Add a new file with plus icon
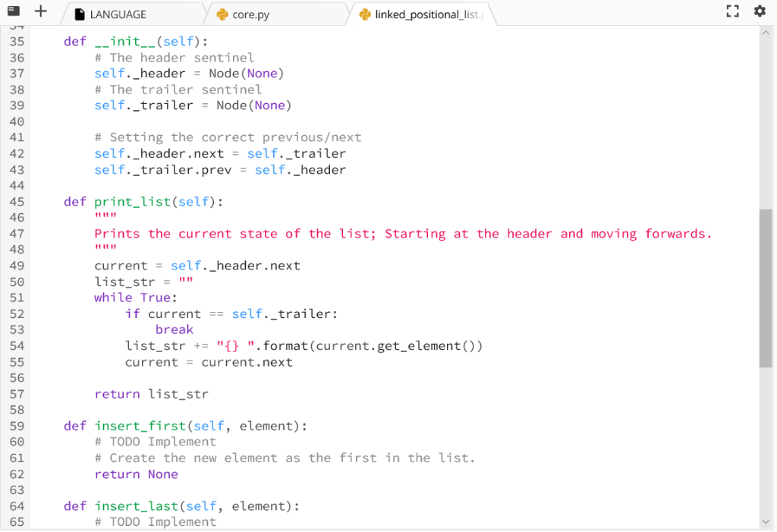Image resolution: width=777 pixels, height=532 pixels. coord(41,11)
